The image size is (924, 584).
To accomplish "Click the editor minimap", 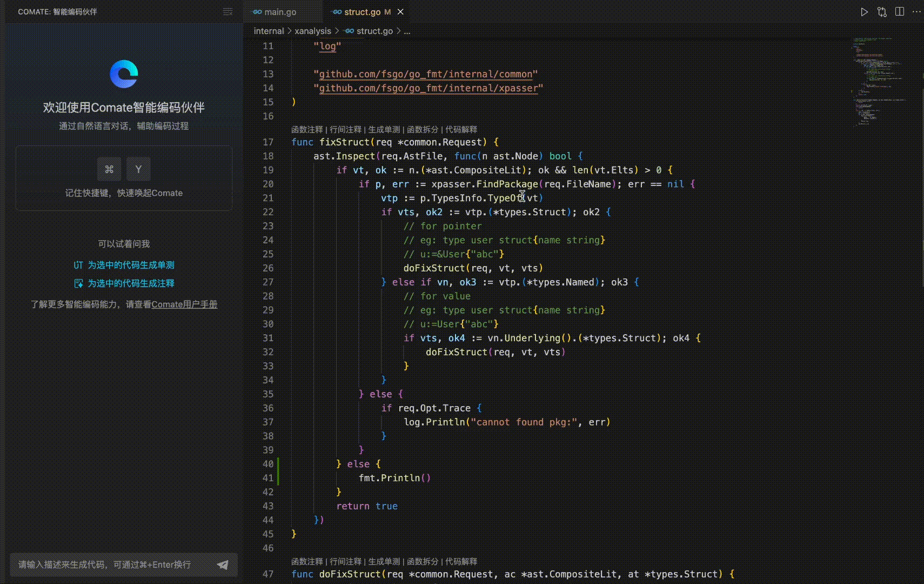I will click(881, 81).
